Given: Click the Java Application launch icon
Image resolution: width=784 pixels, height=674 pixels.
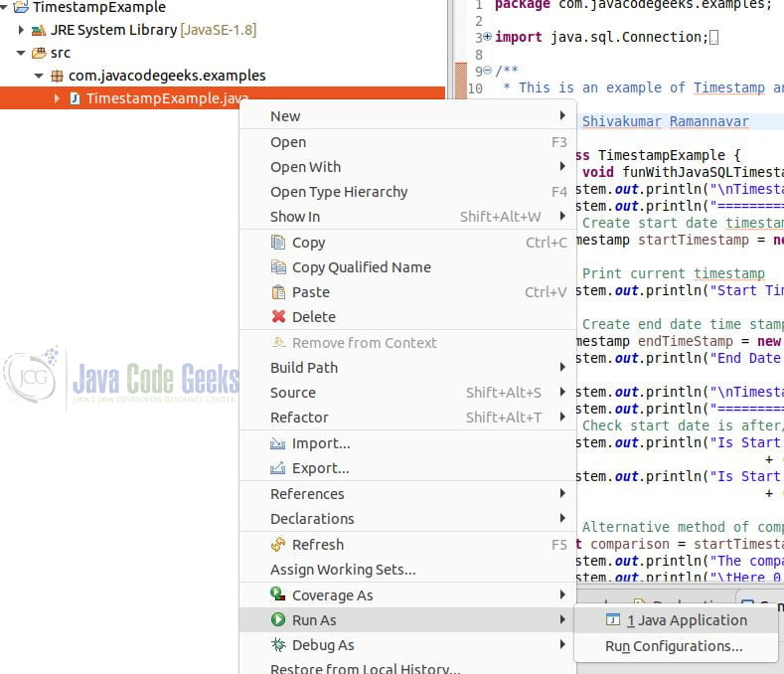Looking at the screenshot, I should point(613,620).
